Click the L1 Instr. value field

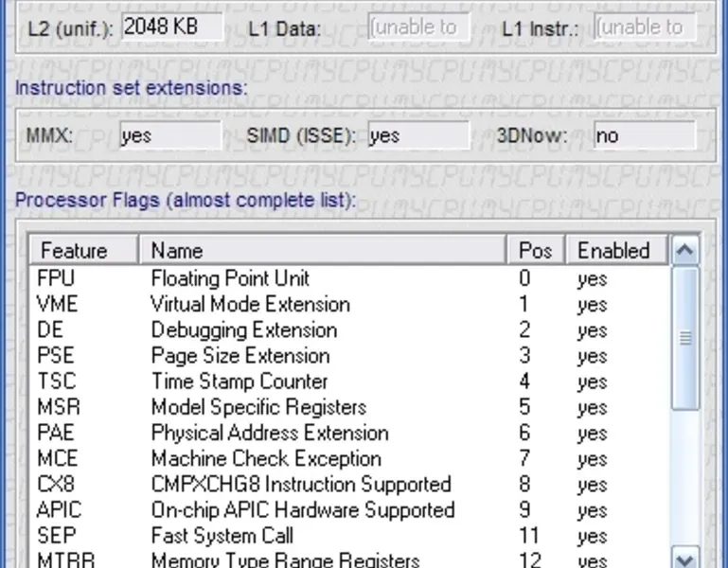(x=644, y=27)
